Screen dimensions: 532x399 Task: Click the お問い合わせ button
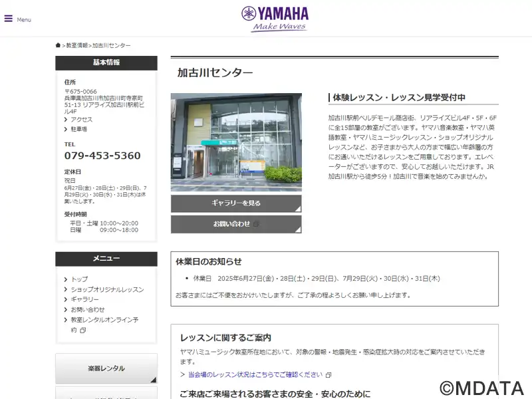pyautogui.click(x=236, y=224)
